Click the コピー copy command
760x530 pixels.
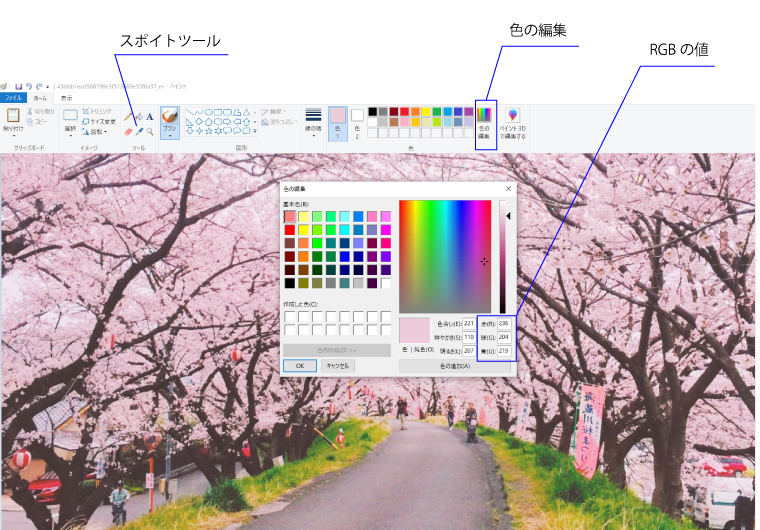tap(37, 122)
